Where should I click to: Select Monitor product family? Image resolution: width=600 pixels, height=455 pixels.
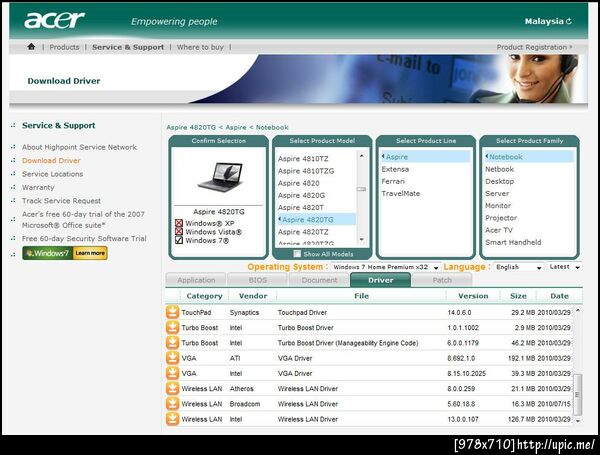(x=498, y=206)
